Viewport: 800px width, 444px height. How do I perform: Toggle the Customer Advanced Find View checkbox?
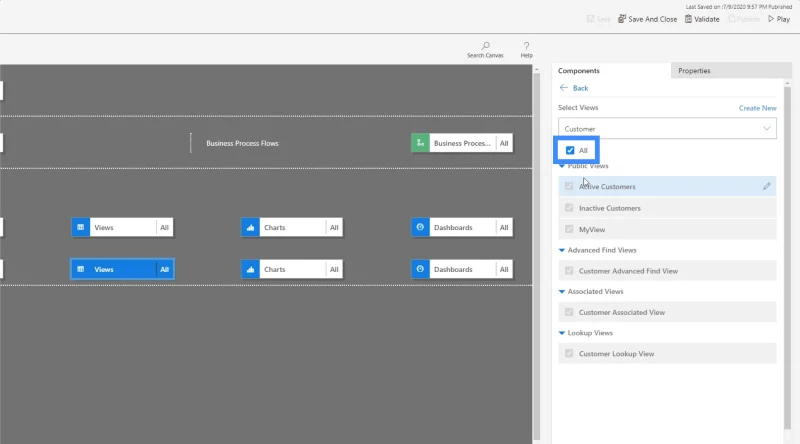coord(569,271)
